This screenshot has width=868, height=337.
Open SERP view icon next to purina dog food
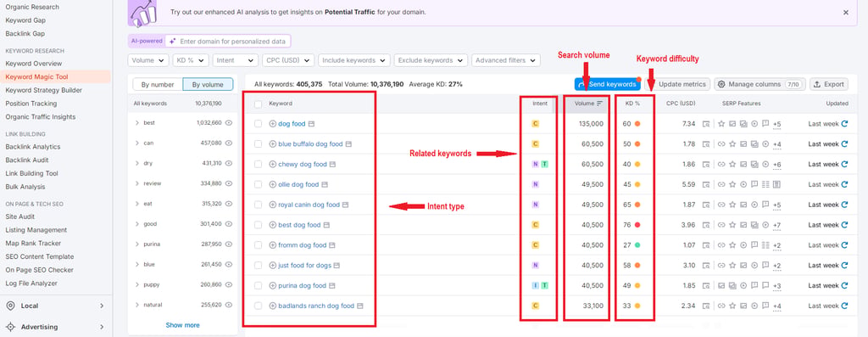(332, 285)
